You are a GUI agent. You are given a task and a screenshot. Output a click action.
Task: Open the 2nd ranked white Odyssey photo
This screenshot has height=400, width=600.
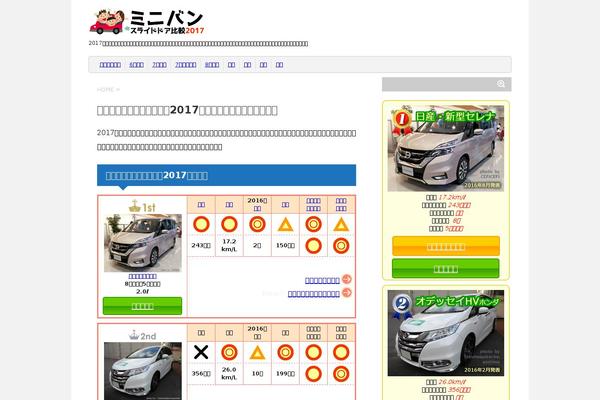coord(143,371)
